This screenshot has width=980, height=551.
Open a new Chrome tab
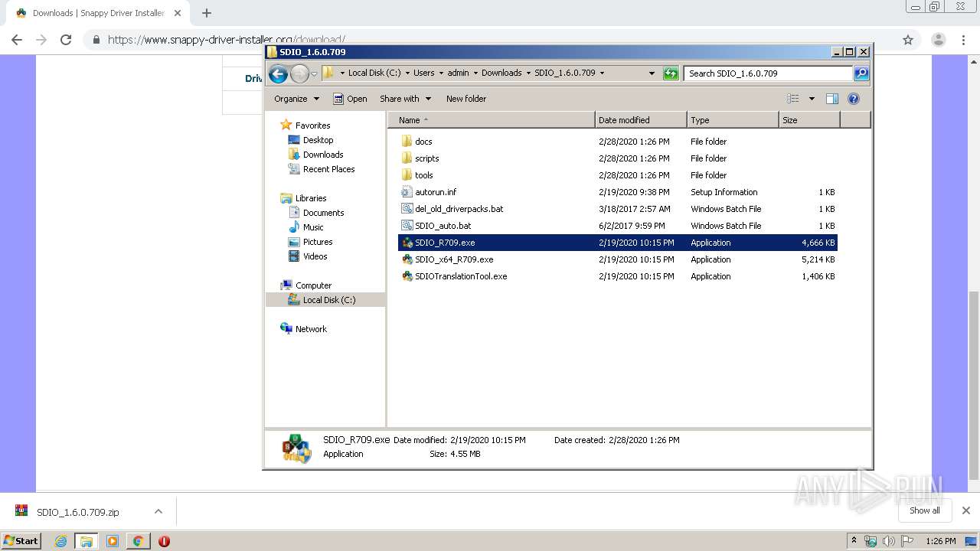pos(207,13)
